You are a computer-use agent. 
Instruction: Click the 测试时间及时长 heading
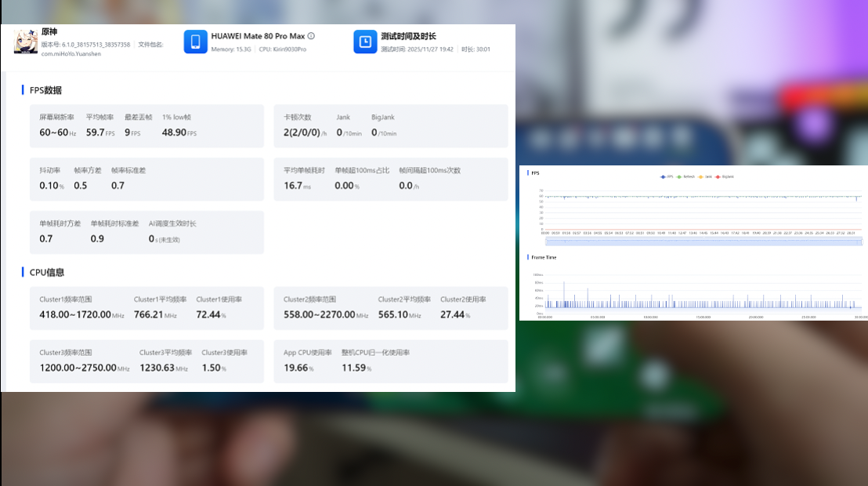pyautogui.click(x=408, y=36)
